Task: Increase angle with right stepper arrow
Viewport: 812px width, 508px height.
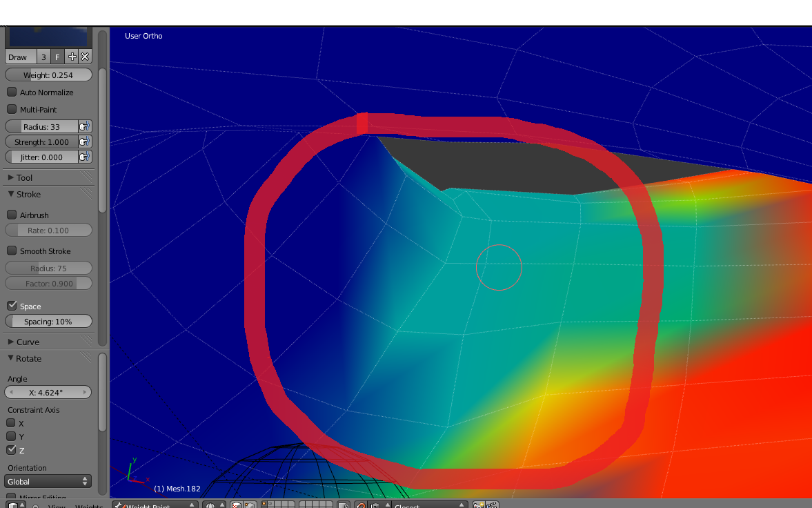Action: tap(85, 392)
